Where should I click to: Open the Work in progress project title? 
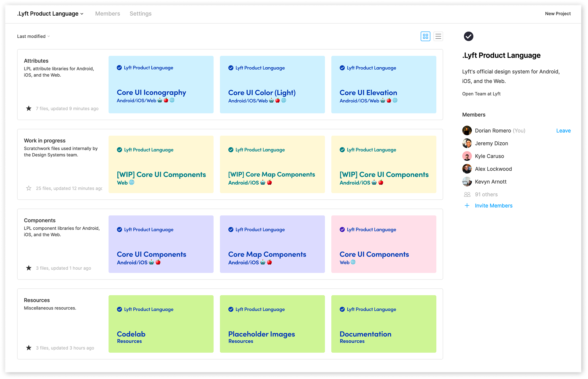pos(45,141)
